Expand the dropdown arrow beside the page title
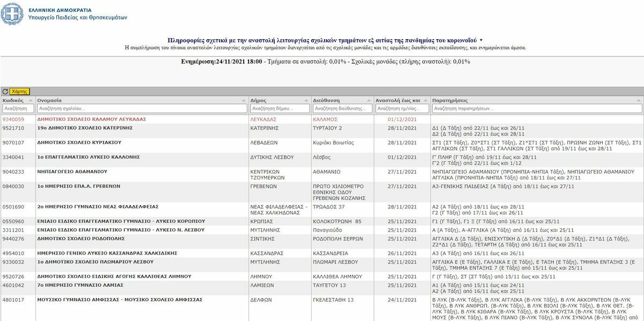Viewport: 644px width, 321px height. [x=481, y=40]
